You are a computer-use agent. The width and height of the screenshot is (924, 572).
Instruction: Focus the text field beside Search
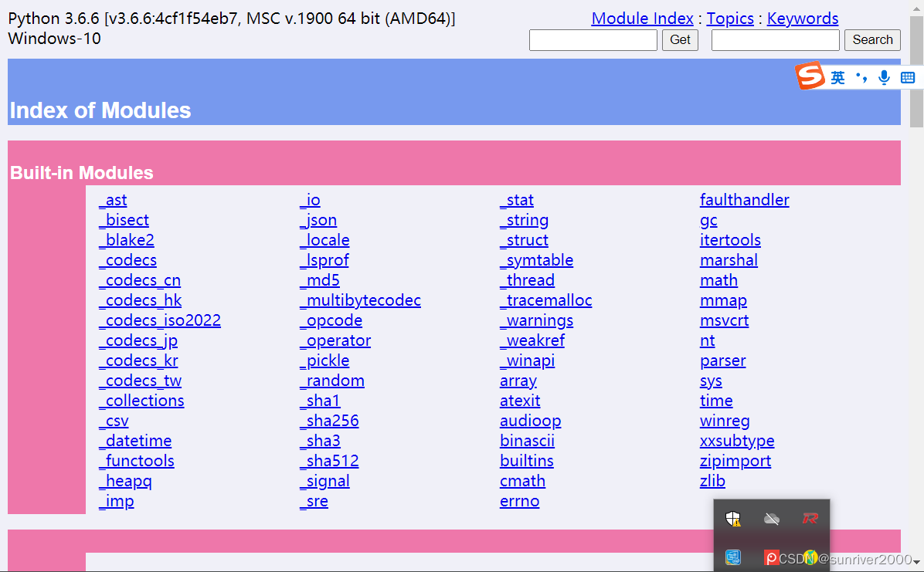coord(775,40)
